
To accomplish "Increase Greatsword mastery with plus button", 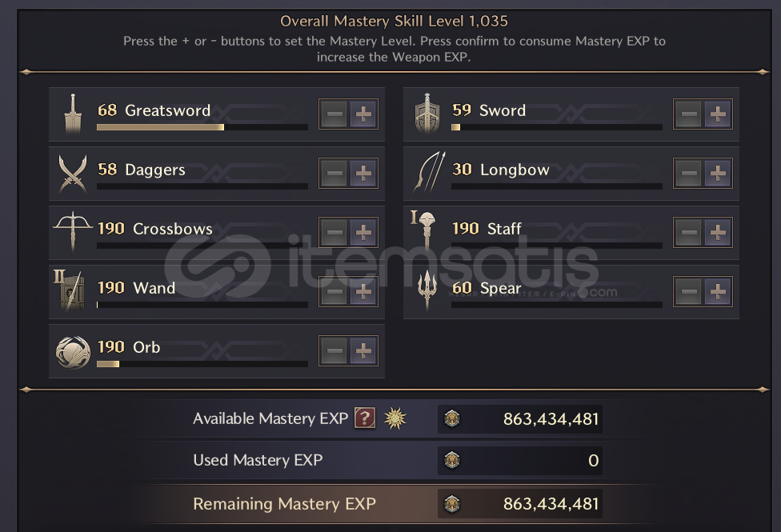I will point(363,114).
